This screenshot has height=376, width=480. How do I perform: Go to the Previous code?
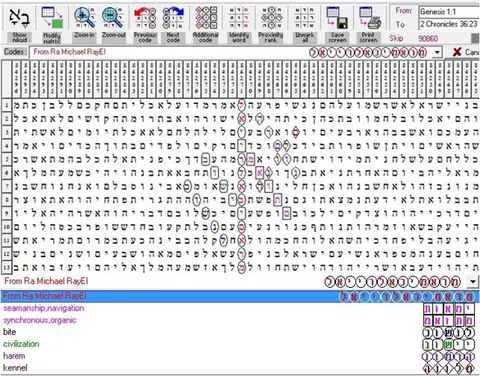145,18
